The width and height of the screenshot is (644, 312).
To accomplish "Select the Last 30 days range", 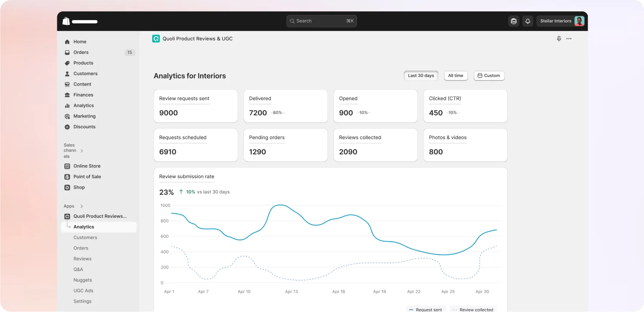I will point(421,76).
